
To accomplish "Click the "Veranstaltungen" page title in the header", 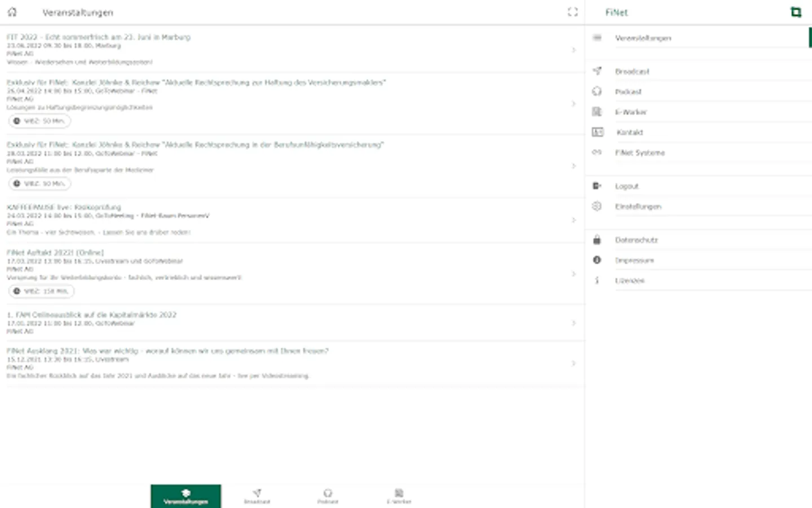I will click(78, 12).
